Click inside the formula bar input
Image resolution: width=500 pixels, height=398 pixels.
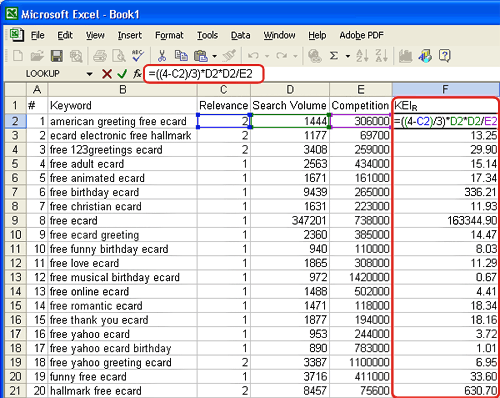tap(322, 74)
